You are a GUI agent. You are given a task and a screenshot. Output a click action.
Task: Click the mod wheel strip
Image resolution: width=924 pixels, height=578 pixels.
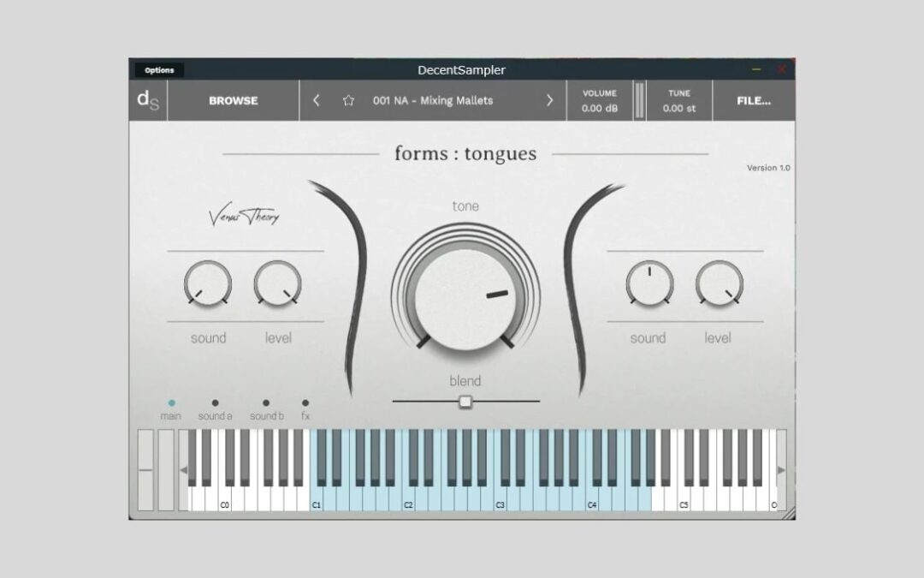[166, 470]
